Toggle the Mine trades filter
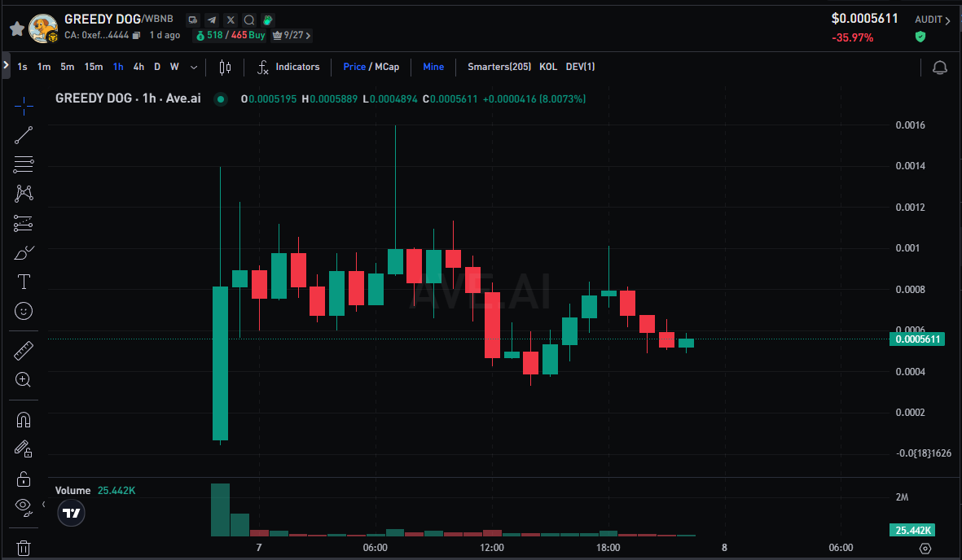Image resolution: width=962 pixels, height=560 pixels. [433, 67]
